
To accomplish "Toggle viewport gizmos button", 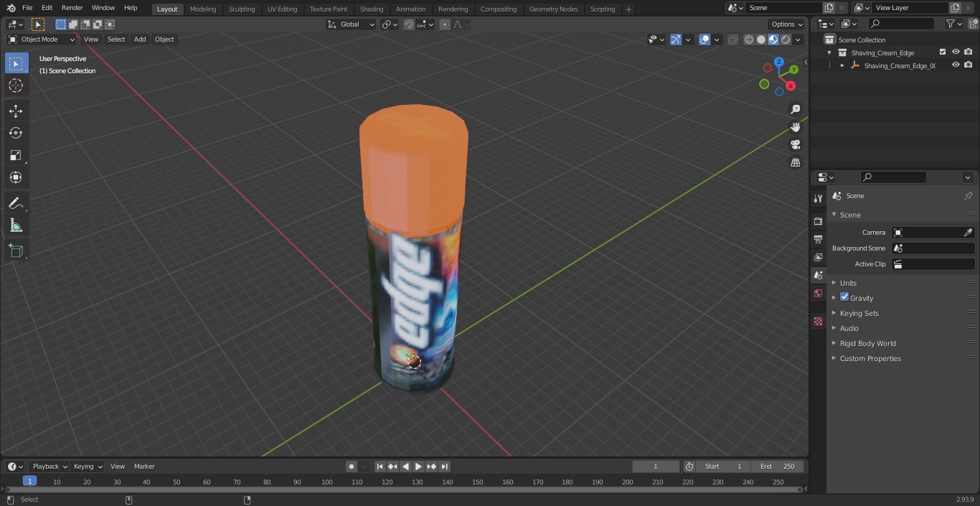I will pyautogui.click(x=676, y=39).
